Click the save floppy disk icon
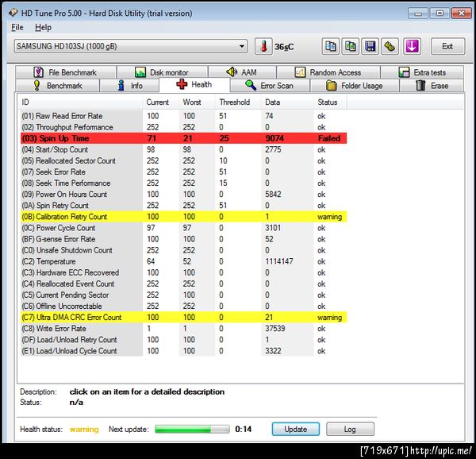 [370, 47]
